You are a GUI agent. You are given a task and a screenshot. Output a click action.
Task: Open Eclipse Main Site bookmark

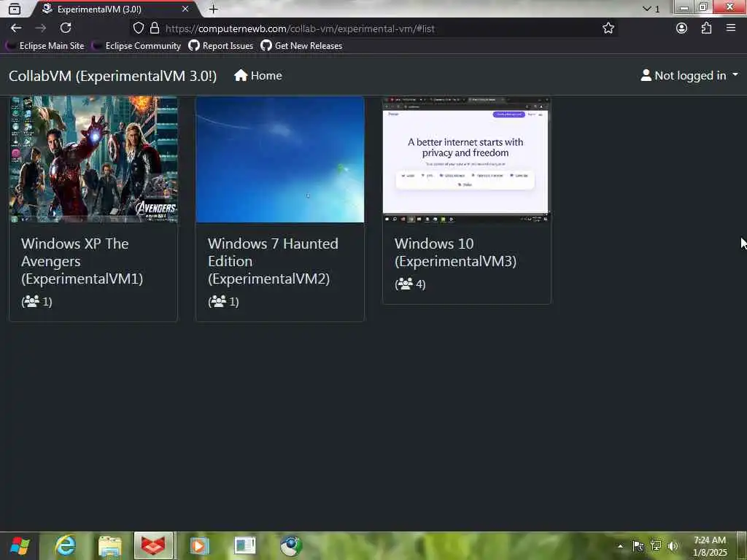[x=44, y=46]
